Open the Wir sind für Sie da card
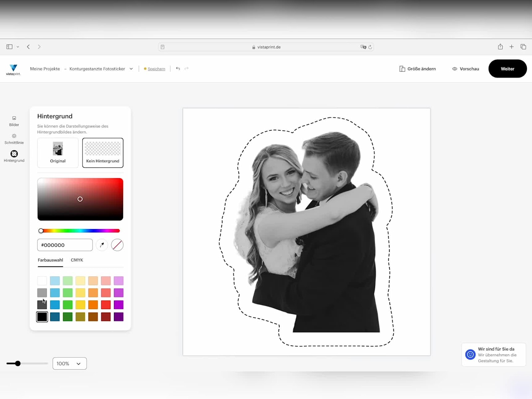532x399 pixels. [493, 354]
